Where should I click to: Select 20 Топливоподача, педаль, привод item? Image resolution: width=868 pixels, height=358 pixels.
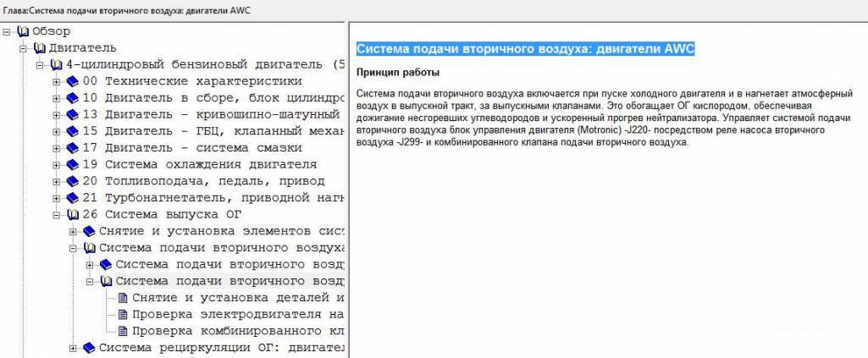tap(203, 181)
